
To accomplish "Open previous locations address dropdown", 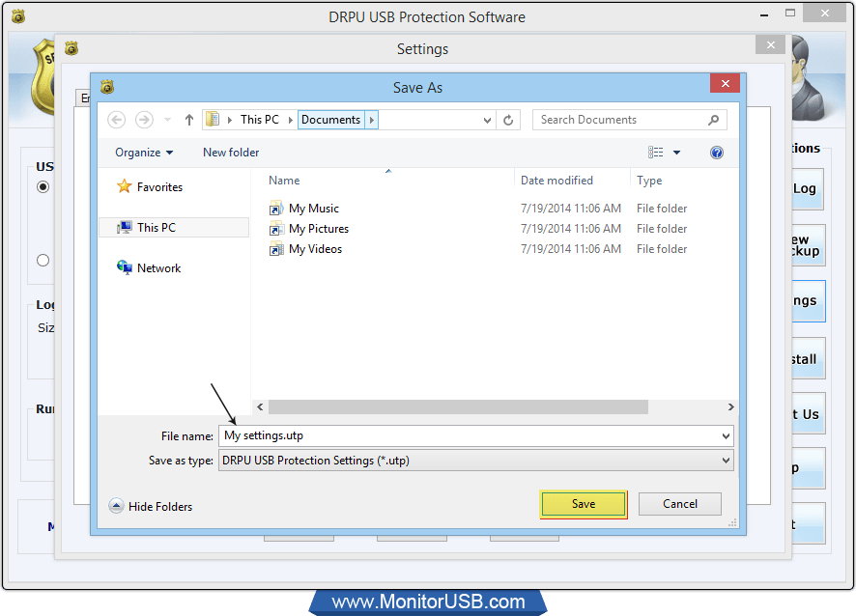I will 487,120.
